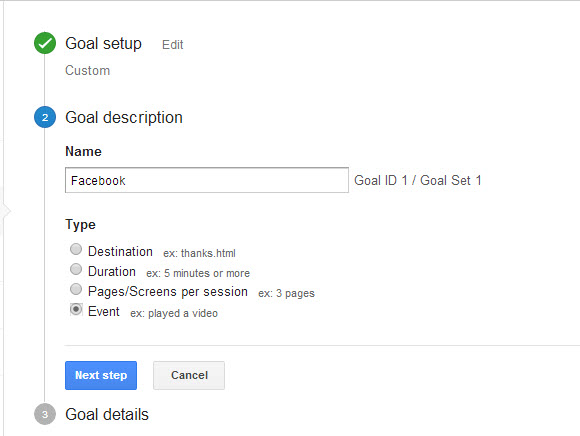Viewport: 580px width, 436px height.
Task: Click the Edit link next to Goal setup
Action: click(172, 45)
